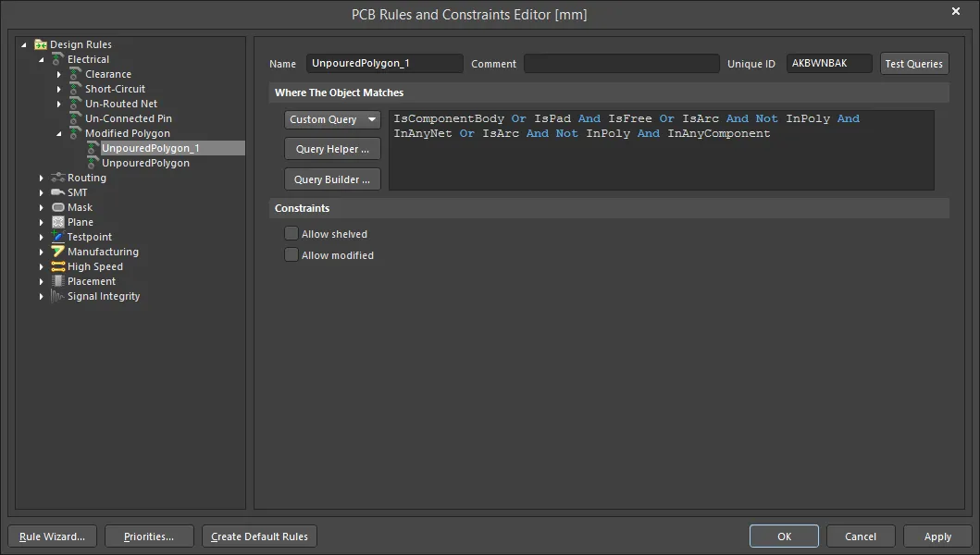Click Create Default Rules
Image resolution: width=980 pixels, height=555 pixels.
tap(259, 536)
